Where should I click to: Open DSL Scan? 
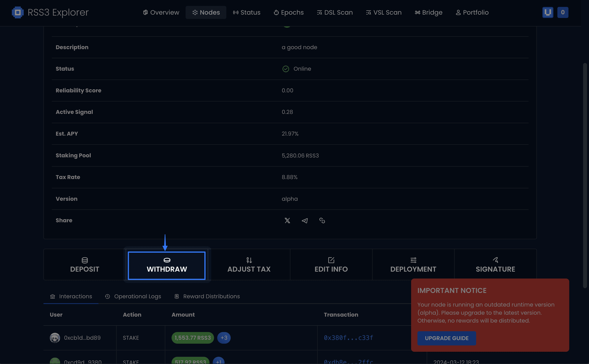point(334,12)
